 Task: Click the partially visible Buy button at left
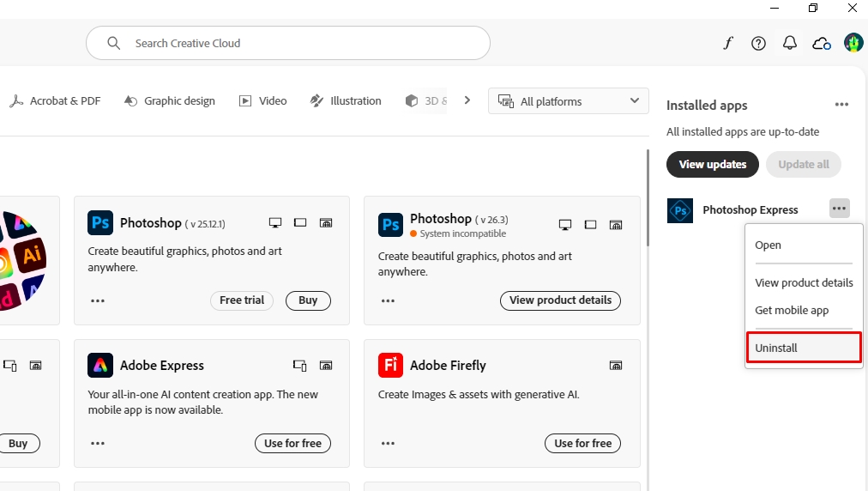[20, 443]
